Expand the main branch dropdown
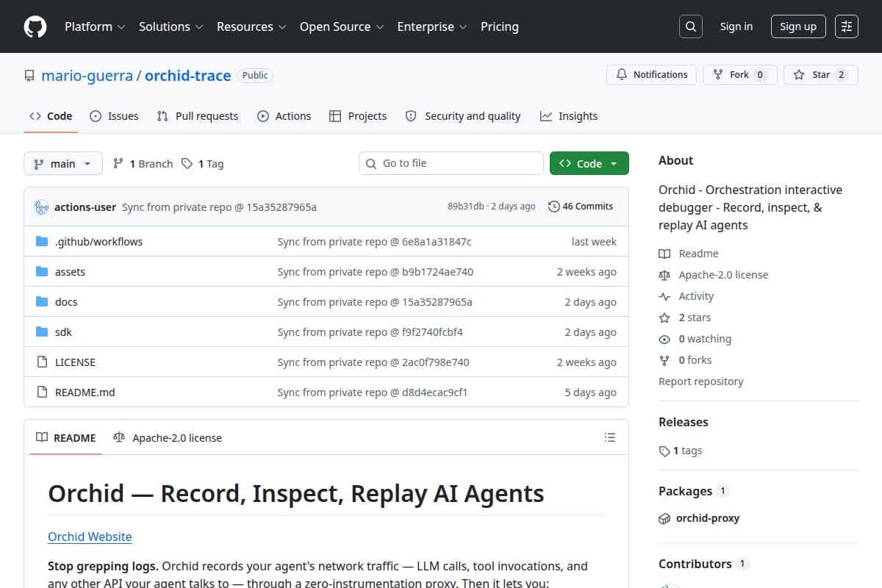 click(x=62, y=164)
